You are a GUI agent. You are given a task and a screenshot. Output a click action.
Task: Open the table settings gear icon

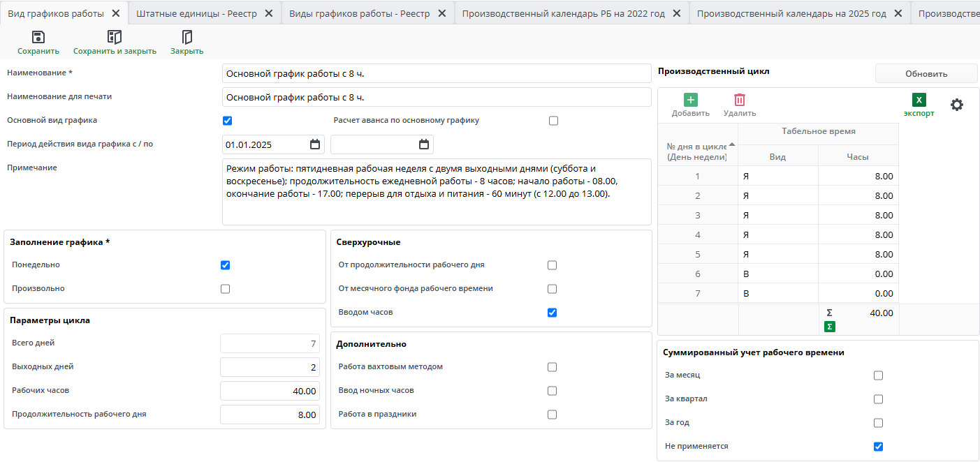[x=957, y=105]
